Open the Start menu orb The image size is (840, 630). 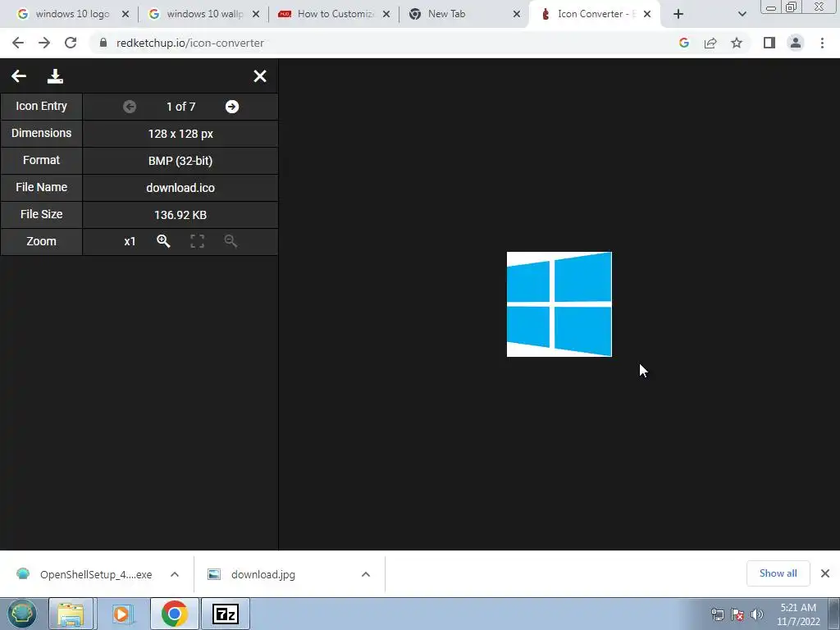click(22, 614)
